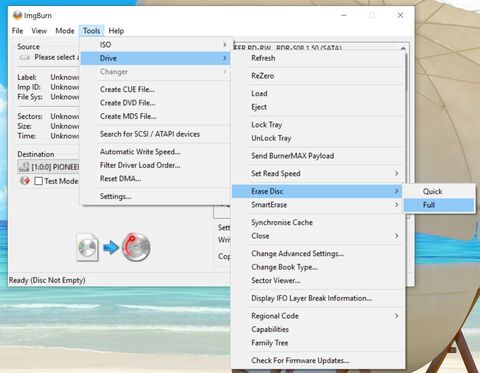The width and height of the screenshot is (480, 373).
Task: Open the Help menu
Action: coord(116,31)
